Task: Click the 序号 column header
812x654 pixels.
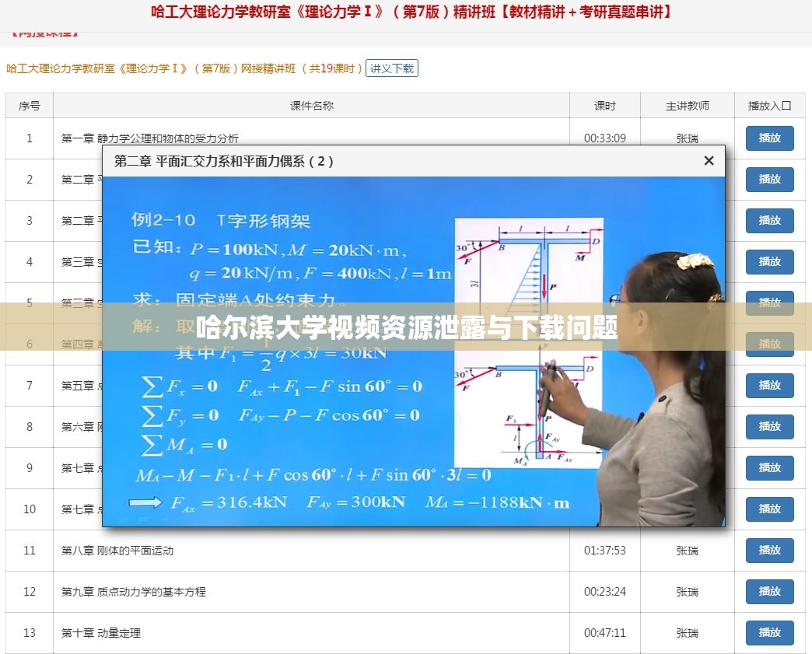Action: pos(30,106)
